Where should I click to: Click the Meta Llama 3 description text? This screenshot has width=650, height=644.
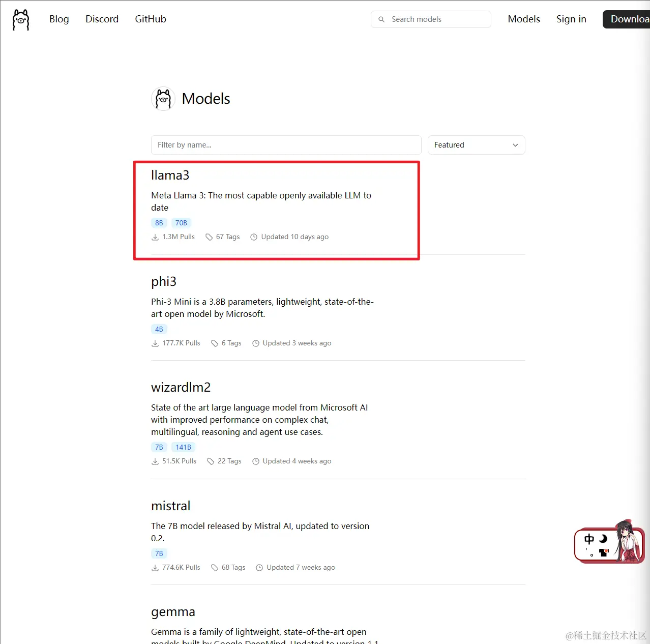[261, 201]
